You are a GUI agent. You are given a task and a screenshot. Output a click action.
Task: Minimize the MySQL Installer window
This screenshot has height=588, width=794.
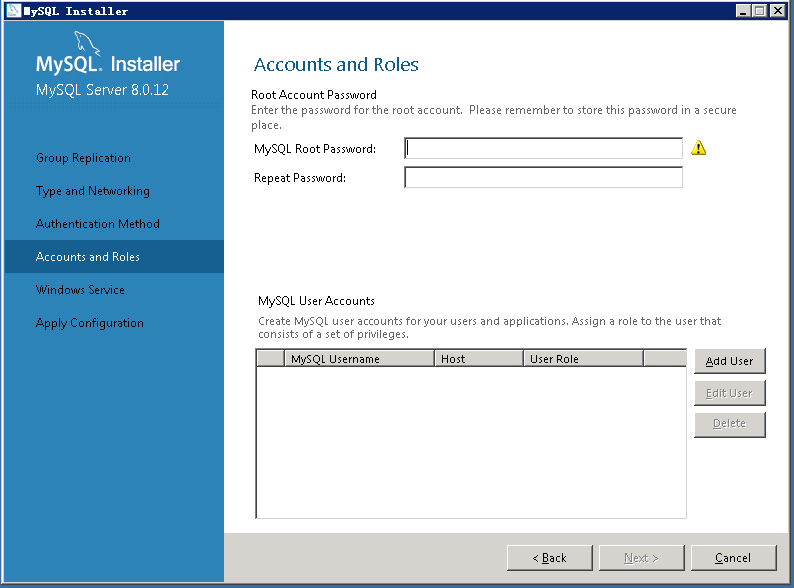(743, 11)
